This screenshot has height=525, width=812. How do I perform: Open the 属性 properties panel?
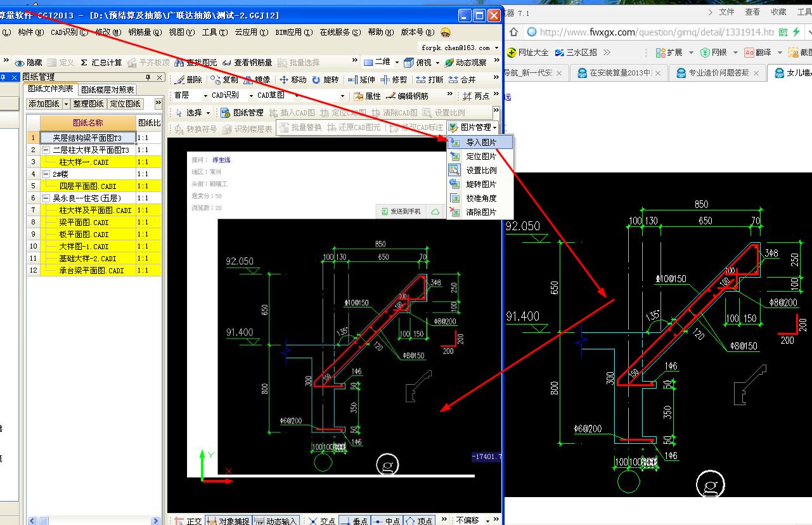pos(368,96)
